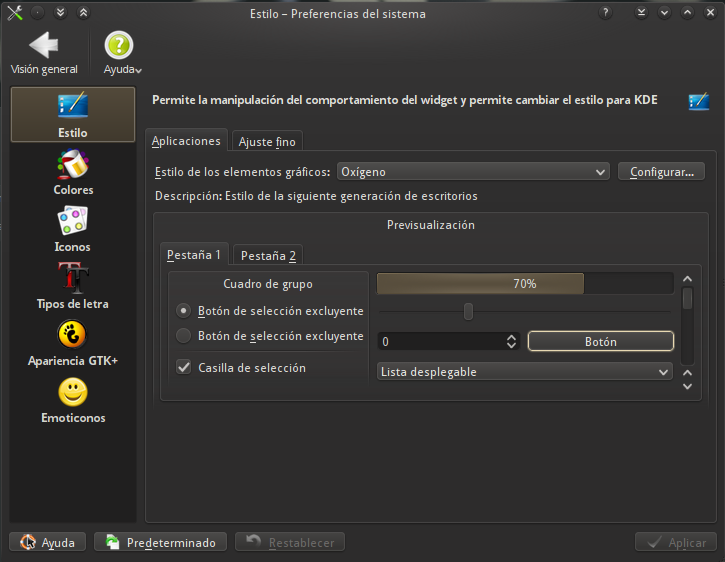Image resolution: width=725 pixels, height=562 pixels.
Task: Click the spinbox up/down arrows
Action: [511, 341]
